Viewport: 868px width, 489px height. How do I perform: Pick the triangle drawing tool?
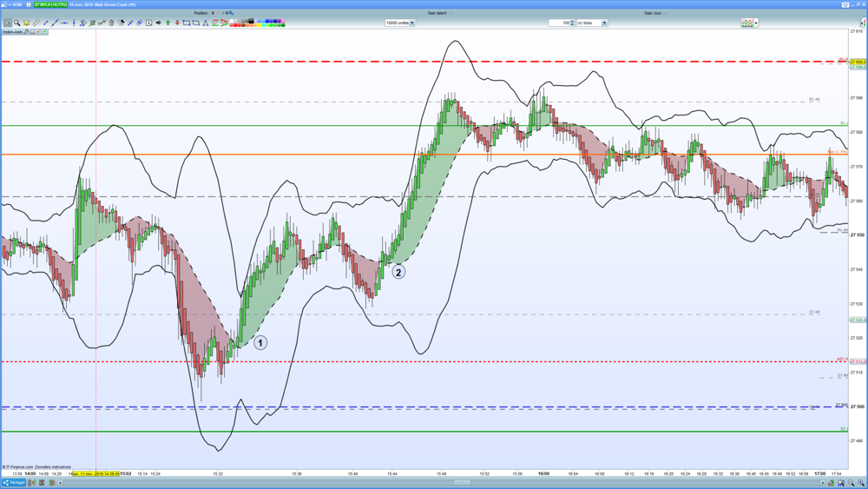(206, 23)
